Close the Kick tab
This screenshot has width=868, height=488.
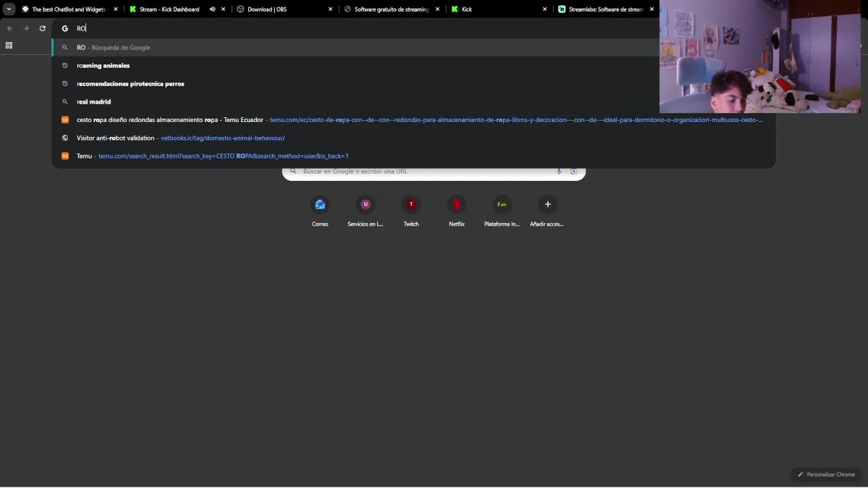click(545, 9)
